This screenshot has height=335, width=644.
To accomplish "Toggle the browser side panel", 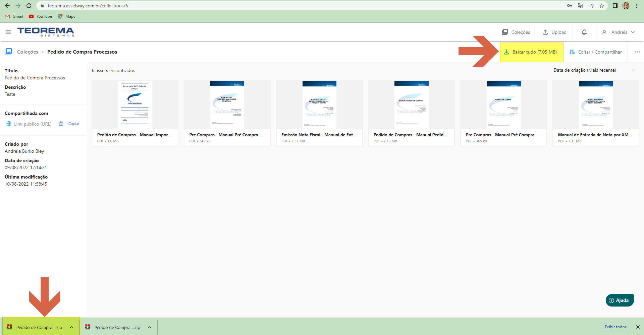I will click(615, 6).
